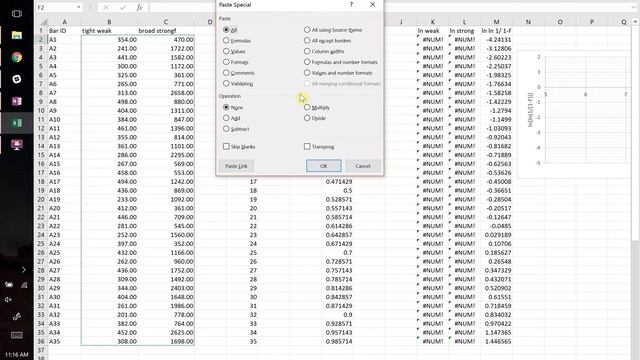640x360 pixels.
Task: Select the All paste option
Action: tap(230, 30)
